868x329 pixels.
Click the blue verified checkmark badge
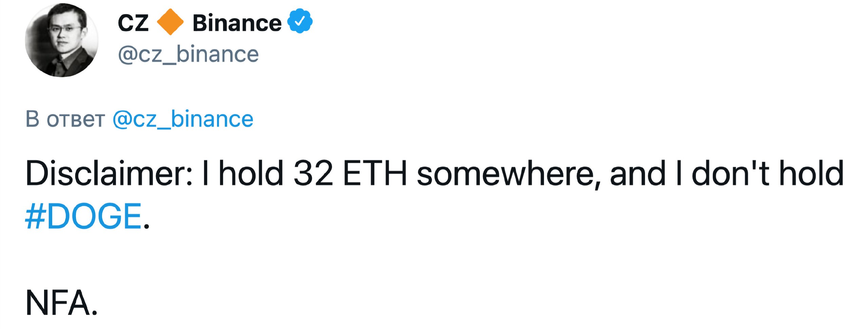click(x=300, y=21)
